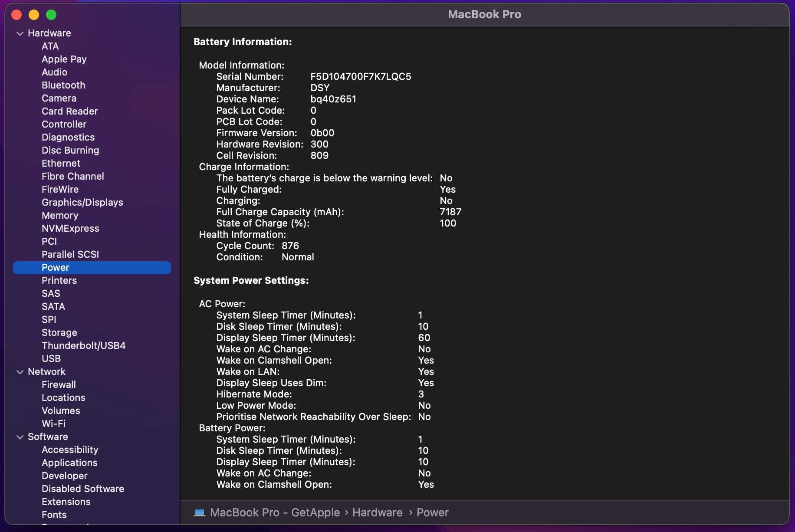Open the Camera hardware entry
The width and height of the screenshot is (795, 532).
tap(59, 98)
